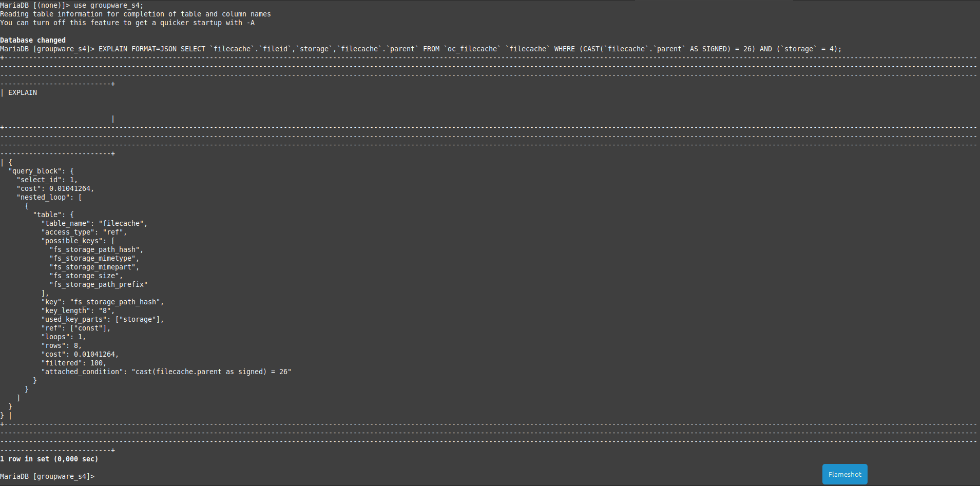The width and height of the screenshot is (980, 486).
Task: Click the EXPLAIN column header
Action: (23, 92)
